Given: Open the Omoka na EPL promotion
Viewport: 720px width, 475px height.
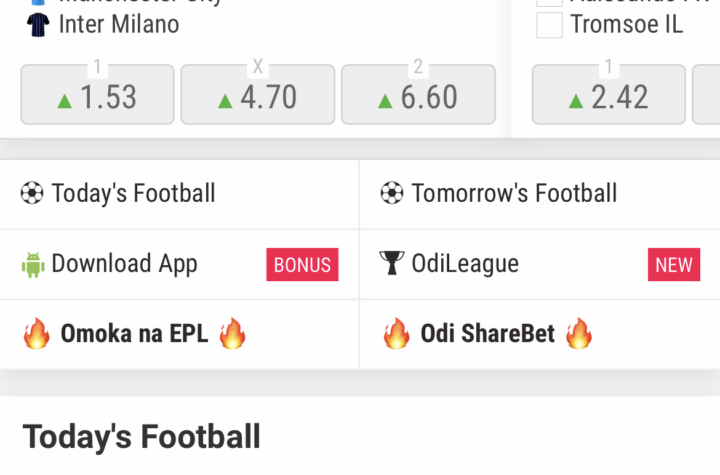Looking at the screenshot, I should pyautogui.click(x=179, y=334).
